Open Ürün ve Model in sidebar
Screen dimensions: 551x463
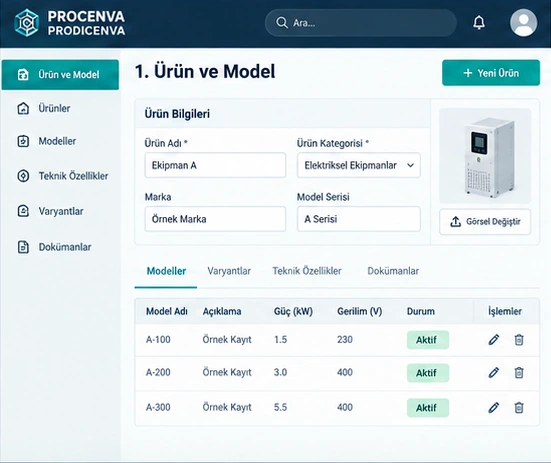[60, 74]
